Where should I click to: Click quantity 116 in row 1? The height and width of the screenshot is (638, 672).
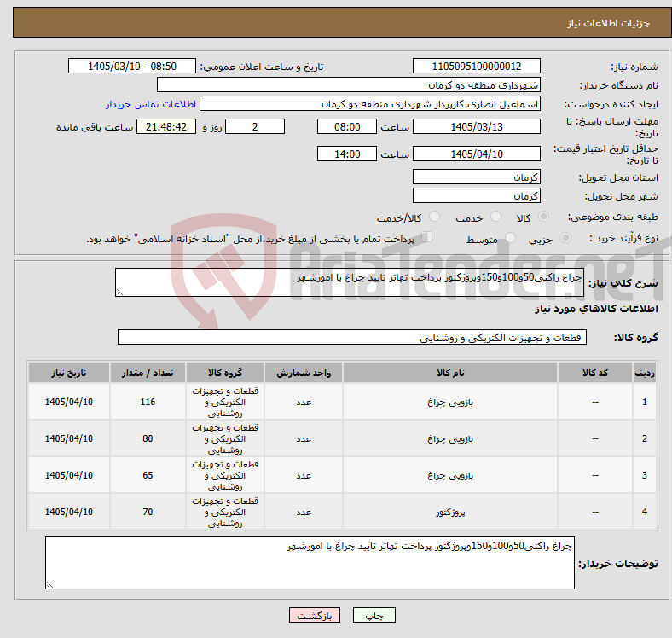[148, 402]
